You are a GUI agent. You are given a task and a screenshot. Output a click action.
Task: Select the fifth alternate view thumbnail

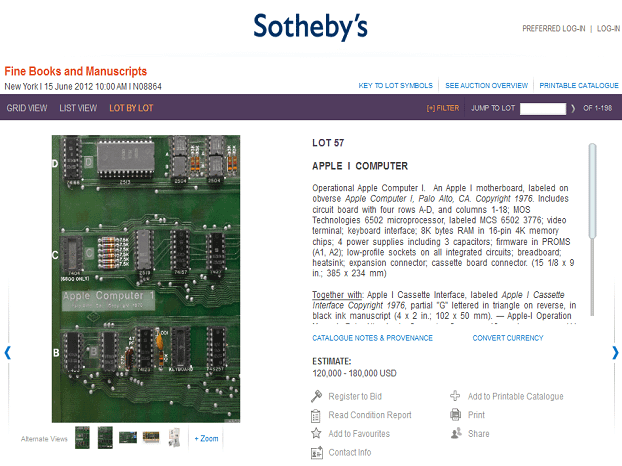(x=174, y=437)
